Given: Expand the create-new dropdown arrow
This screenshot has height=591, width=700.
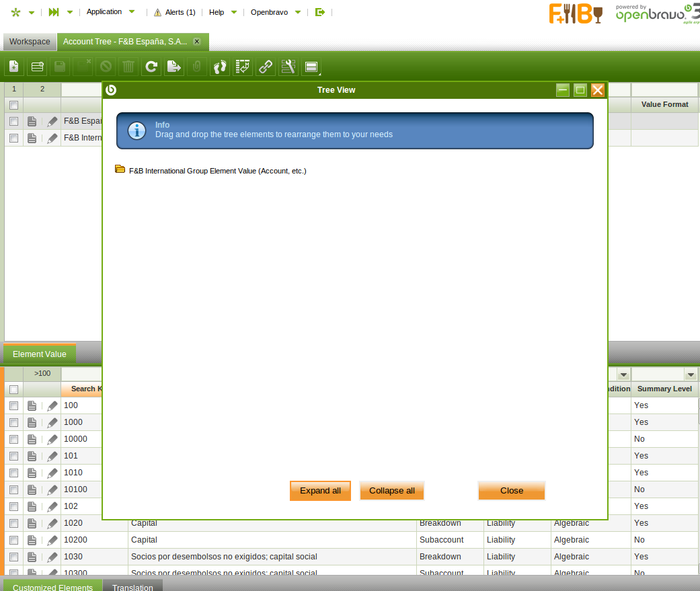Looking at the screenshot, I should pos(31,13).
